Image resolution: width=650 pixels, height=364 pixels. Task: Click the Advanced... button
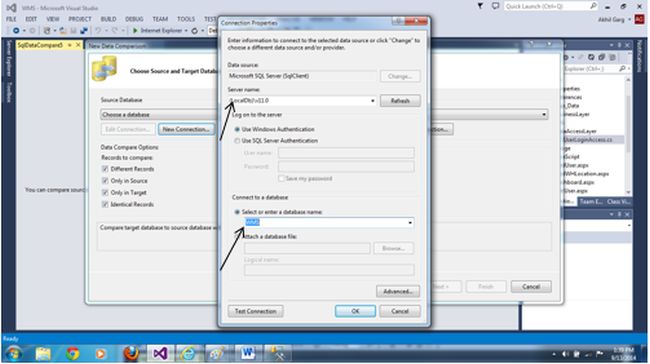click(398, 291)
